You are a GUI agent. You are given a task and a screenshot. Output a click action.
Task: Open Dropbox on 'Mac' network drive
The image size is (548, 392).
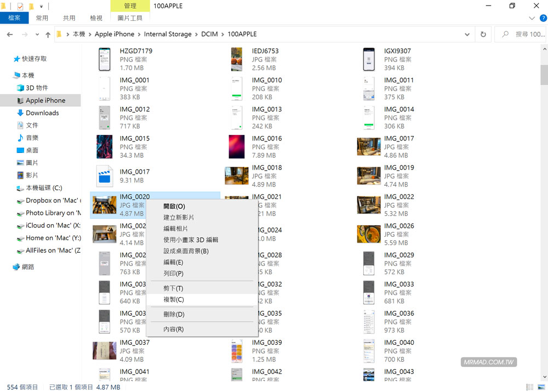pyautogui.click(x=49, y=200)
